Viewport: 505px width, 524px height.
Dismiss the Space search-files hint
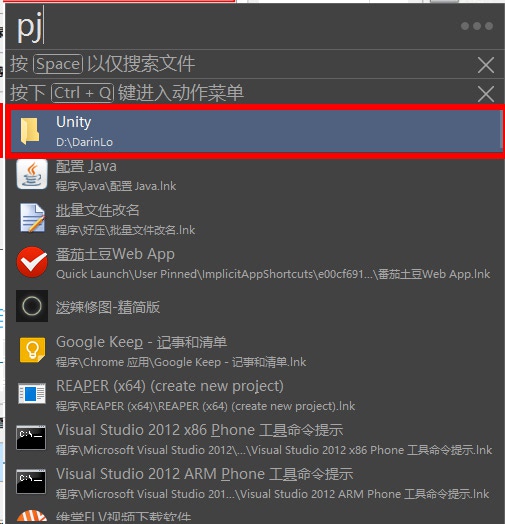[486, 65]
